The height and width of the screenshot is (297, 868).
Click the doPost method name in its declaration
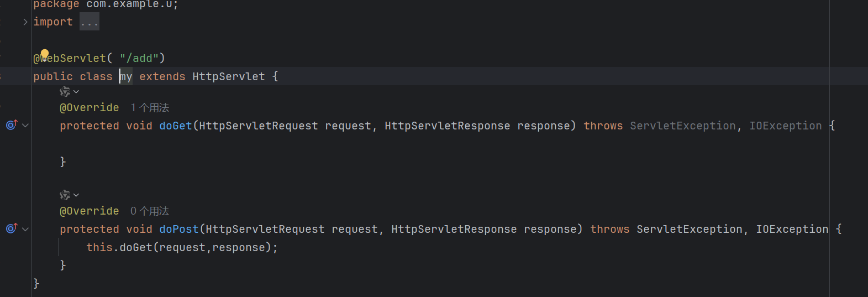tap(178, 230)
